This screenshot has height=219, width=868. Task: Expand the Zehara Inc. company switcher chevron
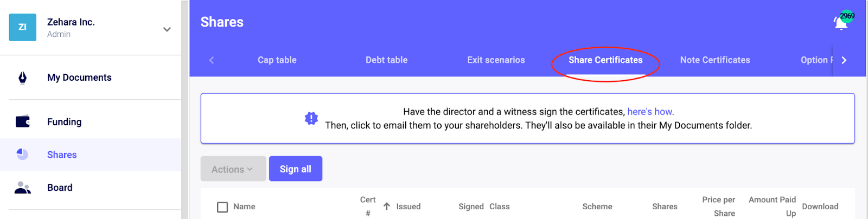click(x=167, y=29)
